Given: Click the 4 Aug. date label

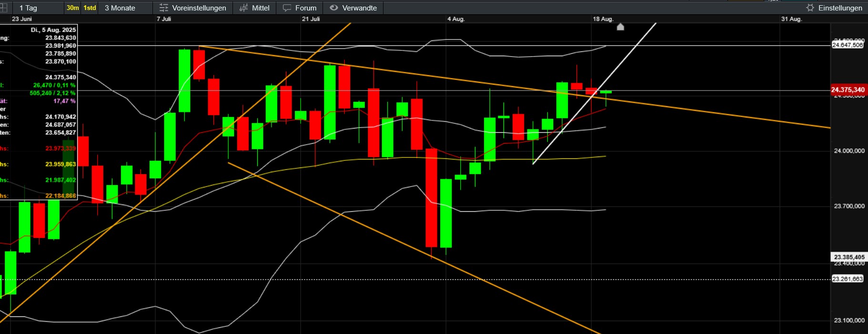Looking at the screenshot, I should [456, 19].
